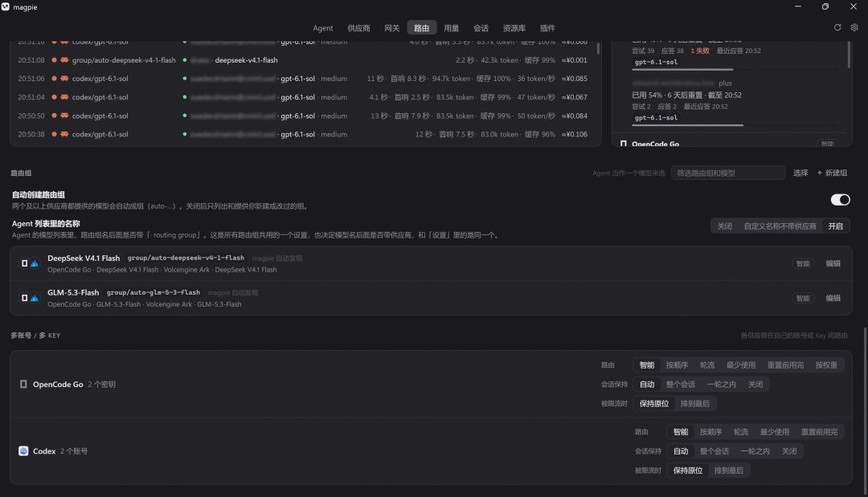Screen dimensions: 868x497
Task: Click the request log list scrollbar
Action: tap(599, 48)
